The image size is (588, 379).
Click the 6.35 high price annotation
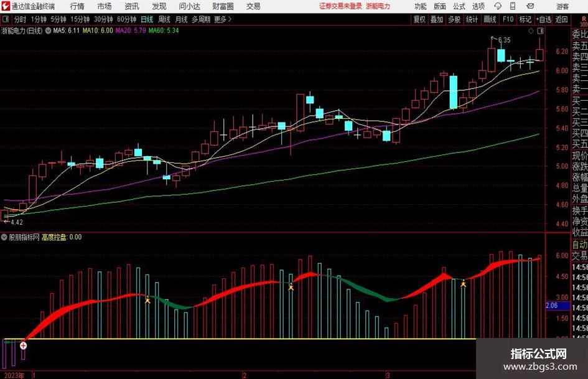(504, 40)
